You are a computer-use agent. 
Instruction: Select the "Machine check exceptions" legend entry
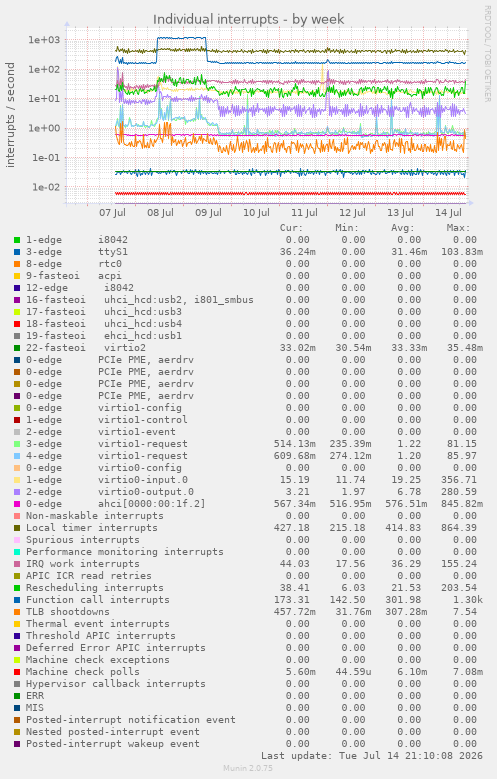98,660
